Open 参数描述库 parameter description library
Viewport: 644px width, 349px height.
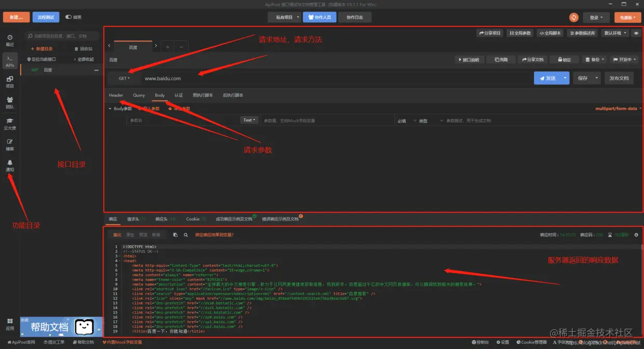[583, 33]
